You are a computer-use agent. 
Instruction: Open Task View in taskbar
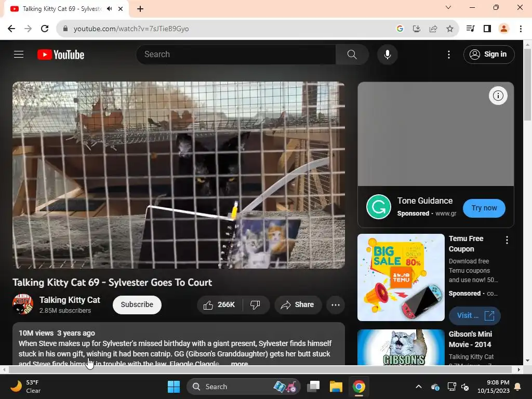click(x=313, y=387)
